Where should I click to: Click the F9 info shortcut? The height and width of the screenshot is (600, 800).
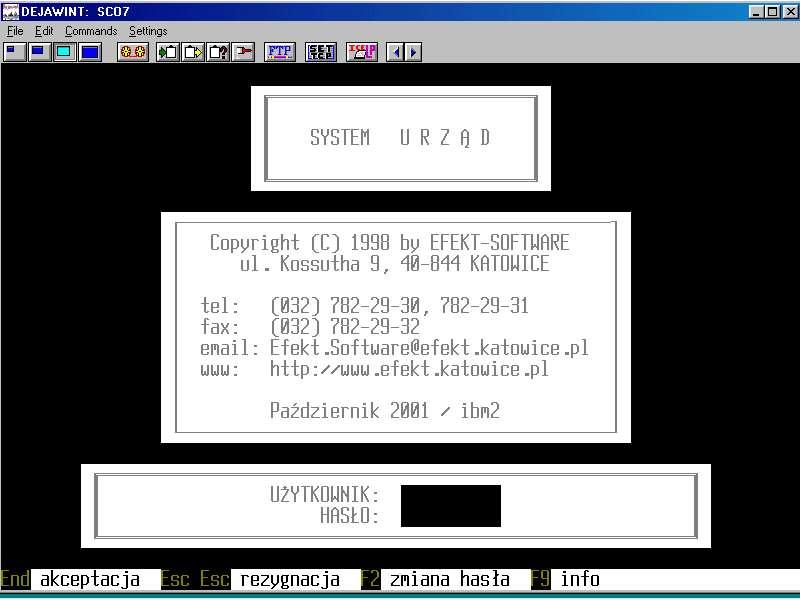tap(565, 580)
